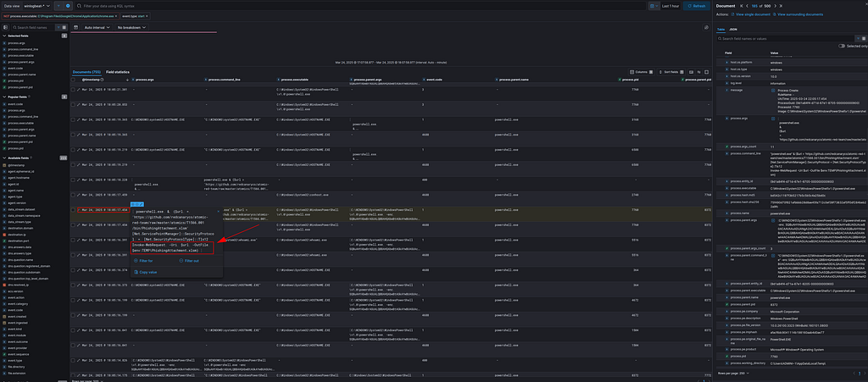Open the saved query menu button
The height and width of the screenshot is (382, 868).
point(60,6)
